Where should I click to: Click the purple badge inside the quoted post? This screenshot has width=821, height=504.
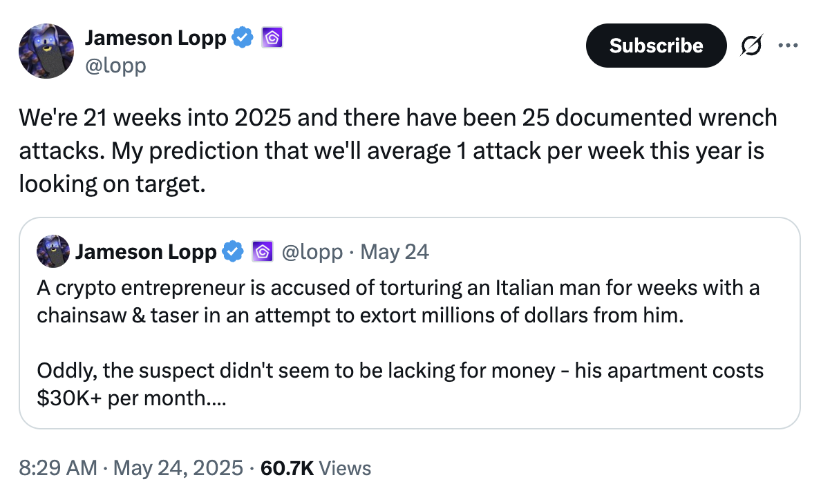tap(262, 252)
